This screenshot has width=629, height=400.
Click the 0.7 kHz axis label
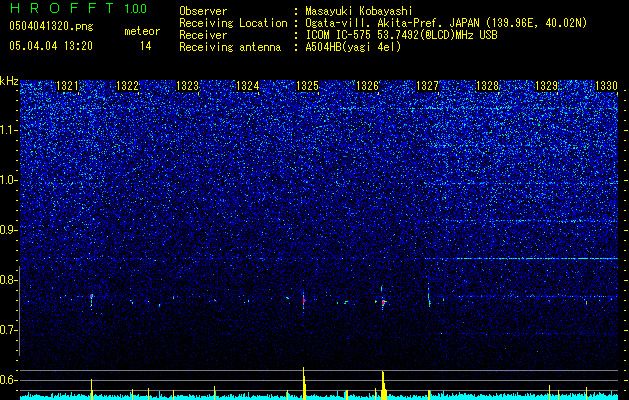(x=9, y=330)
